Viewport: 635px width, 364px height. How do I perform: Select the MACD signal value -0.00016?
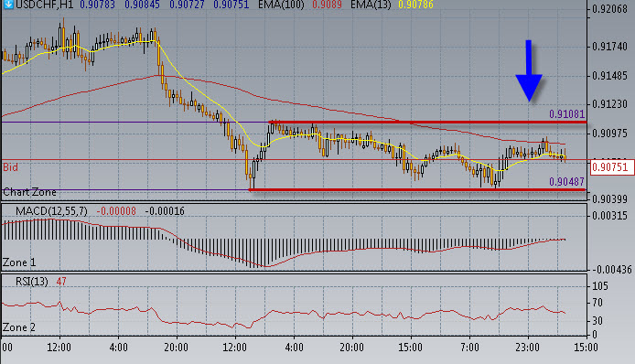tap(165, 211)
